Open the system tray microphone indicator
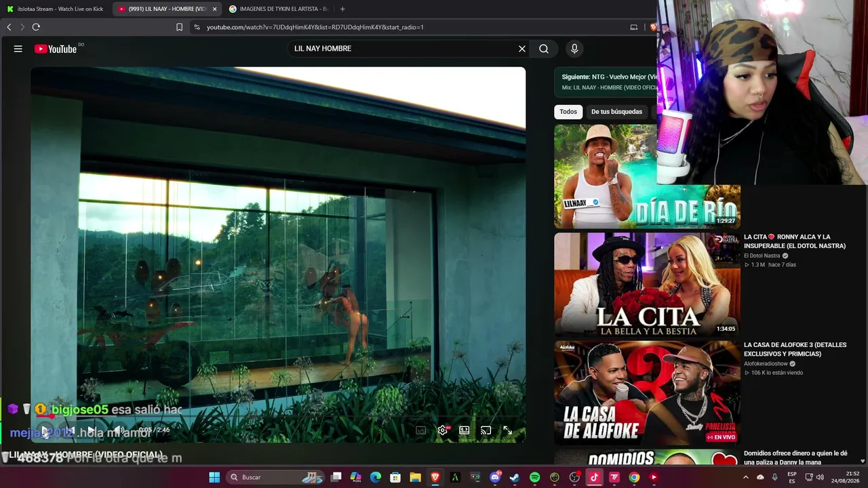 point(774,477)
